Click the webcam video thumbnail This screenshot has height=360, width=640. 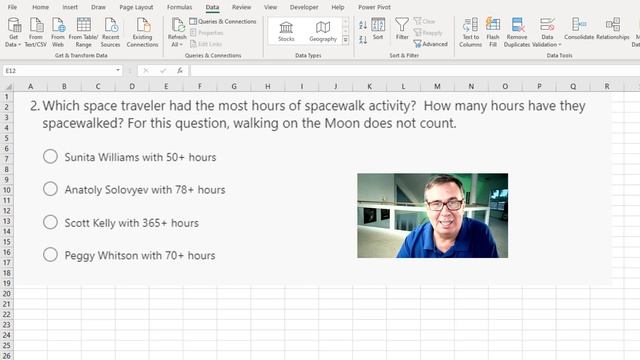tap(433, 216)
